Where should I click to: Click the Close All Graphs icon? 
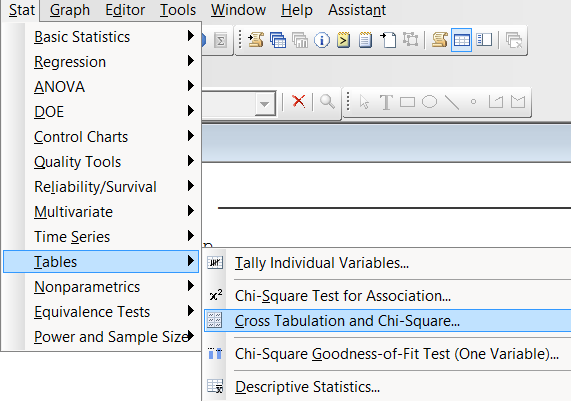[x=514, y=40]
